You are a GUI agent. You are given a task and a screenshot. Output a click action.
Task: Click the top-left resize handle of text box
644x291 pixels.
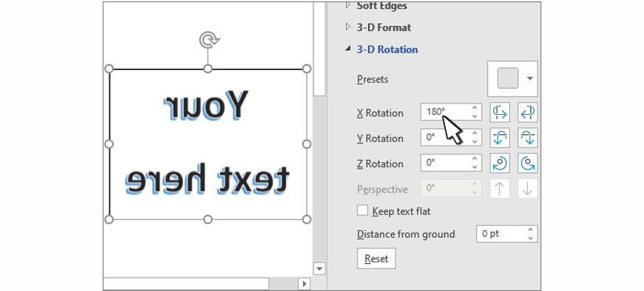(x=109, y=69)
